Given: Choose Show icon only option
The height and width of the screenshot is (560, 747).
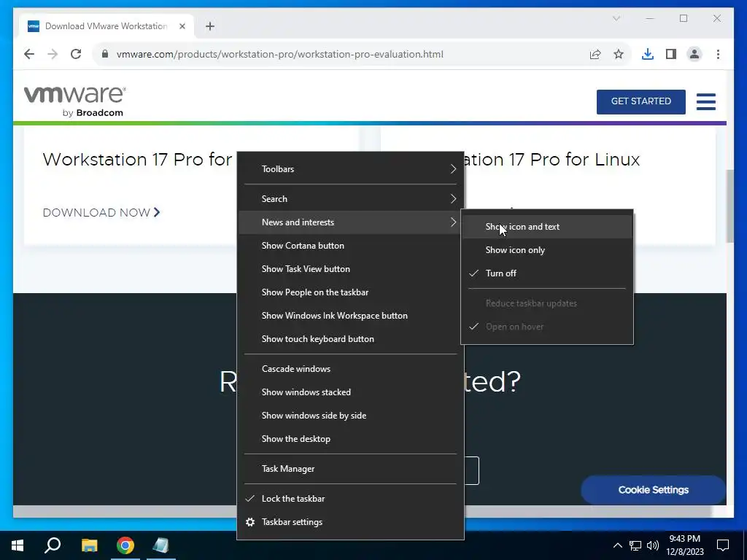Looking at the screenshot, I should click(547, 250).
